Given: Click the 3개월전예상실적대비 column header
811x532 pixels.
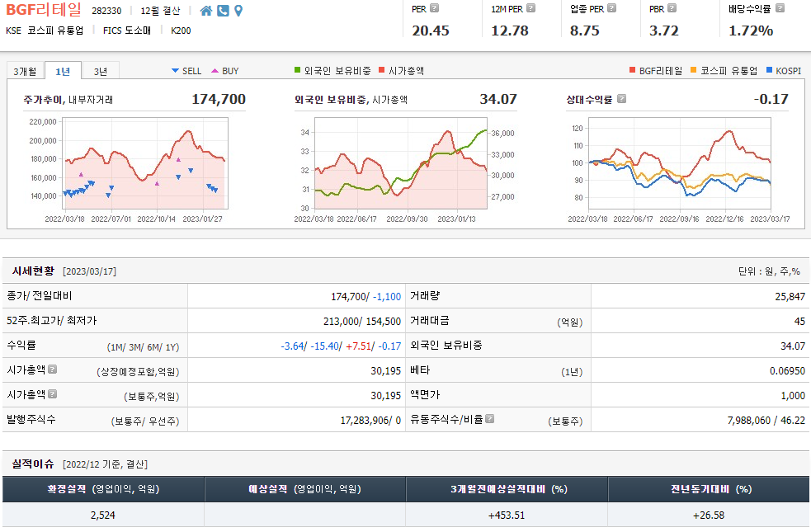Looking at the screenshot, I should point(507,489).
